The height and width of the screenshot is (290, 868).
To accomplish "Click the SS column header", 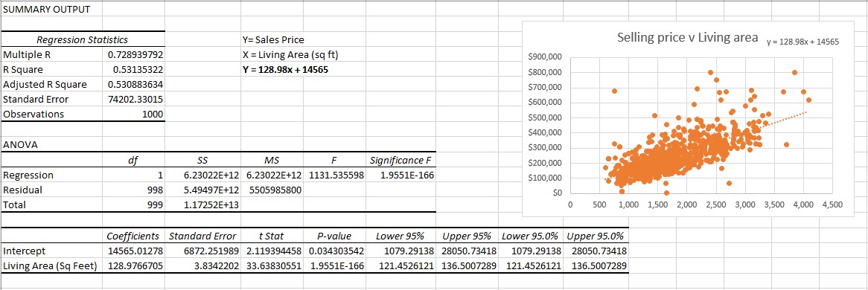I will point(202,161).
